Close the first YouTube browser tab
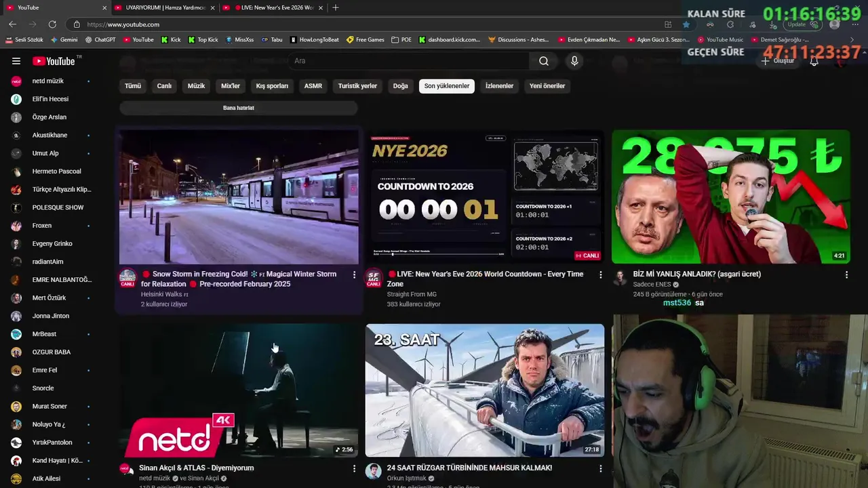This screenshot has width=868, height=488. click(x=104, y=7)
